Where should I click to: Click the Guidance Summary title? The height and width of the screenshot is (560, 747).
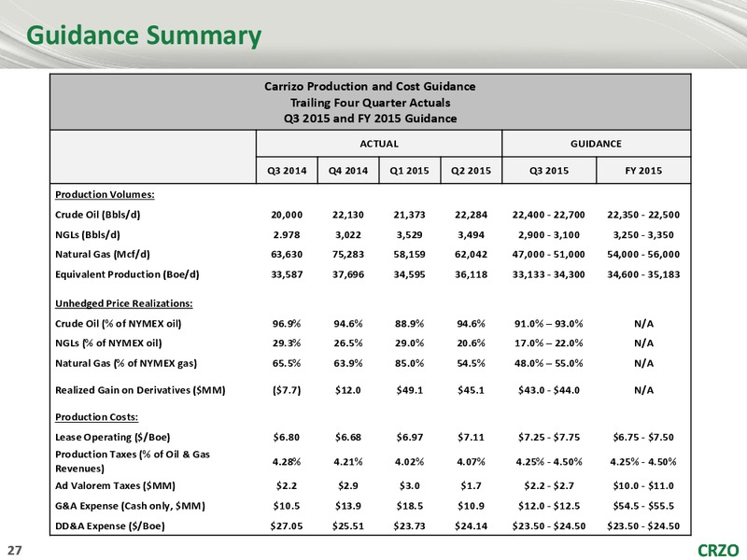(144, 35)
